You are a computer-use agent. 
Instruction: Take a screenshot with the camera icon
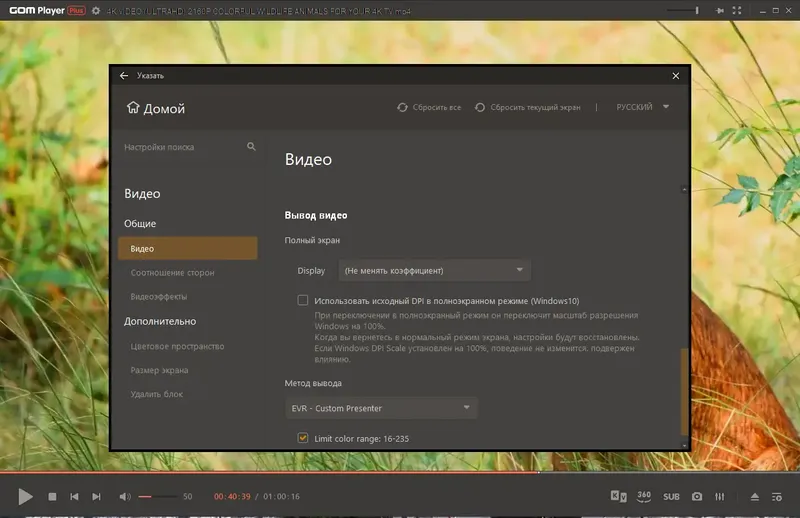tap(697, 497)
